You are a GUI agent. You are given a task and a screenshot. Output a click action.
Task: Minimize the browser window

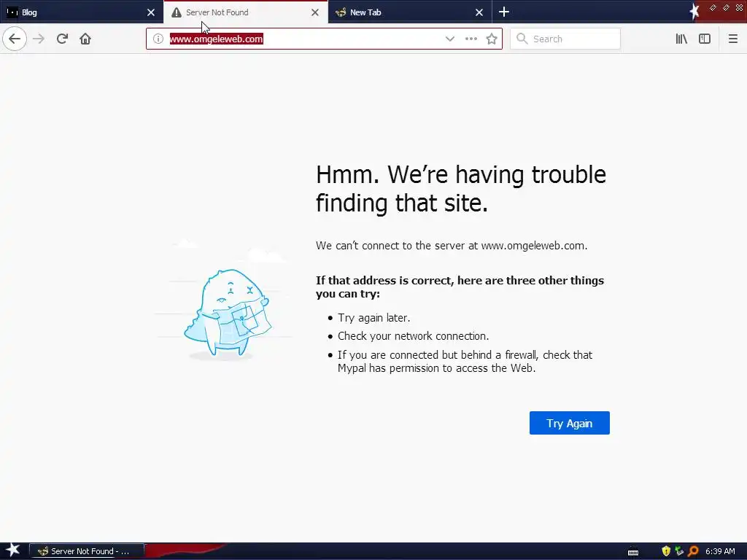pos(713,7)
